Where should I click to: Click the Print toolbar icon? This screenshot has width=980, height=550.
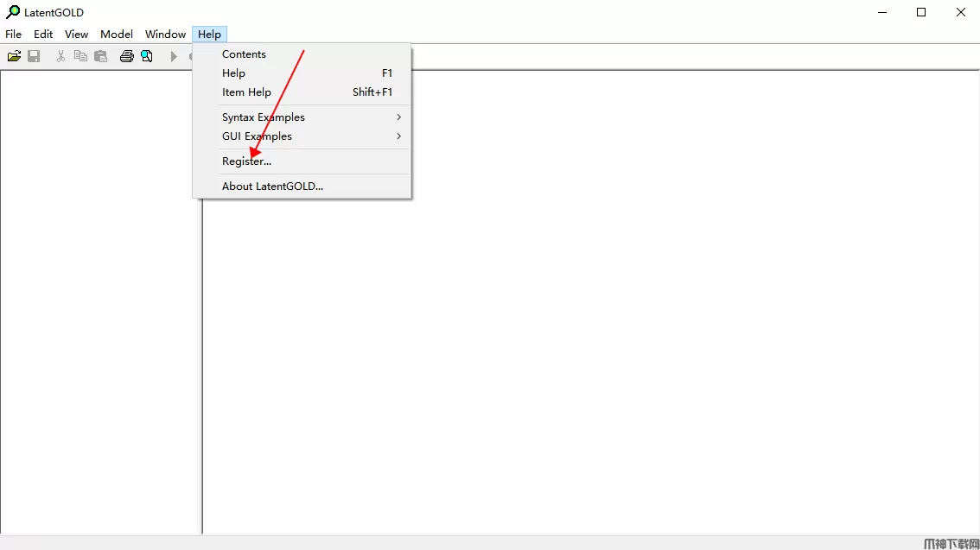[x=127, y=56]
